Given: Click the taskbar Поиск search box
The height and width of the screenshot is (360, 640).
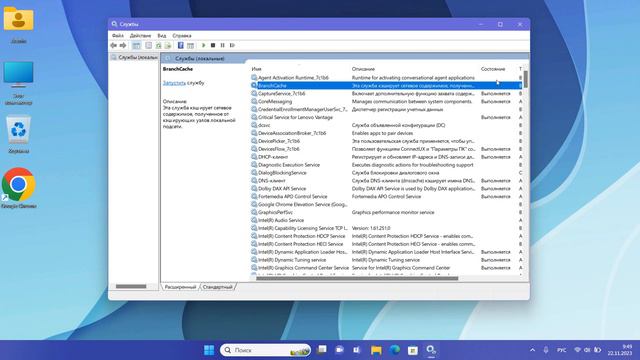Looking at the screenshot, I should [x=265, y=350].
